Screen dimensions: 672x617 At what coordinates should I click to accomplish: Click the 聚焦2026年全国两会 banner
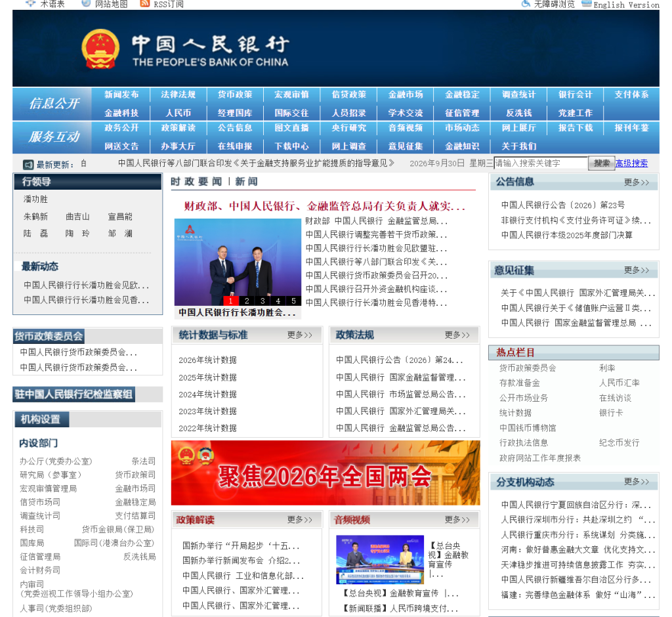tap(325, 473)
